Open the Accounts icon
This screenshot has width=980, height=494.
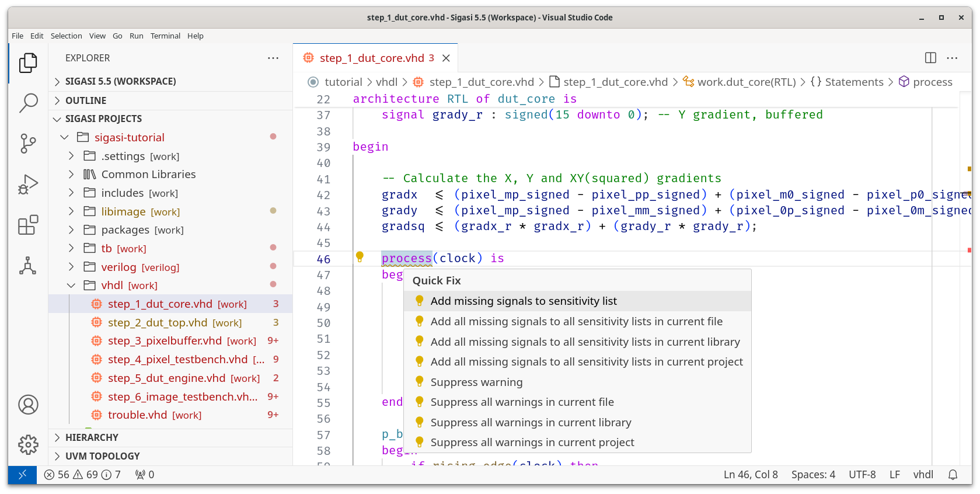click(28, 405)
